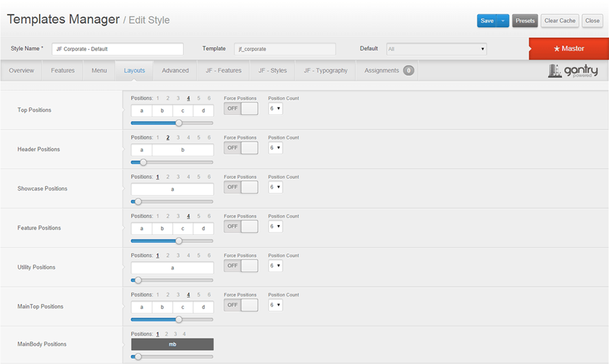The height and width of the screenshot is (364, 609).
Task: Select 5 positions for Feature Positions
Action: pyautogui.click(x=199, y=216)
